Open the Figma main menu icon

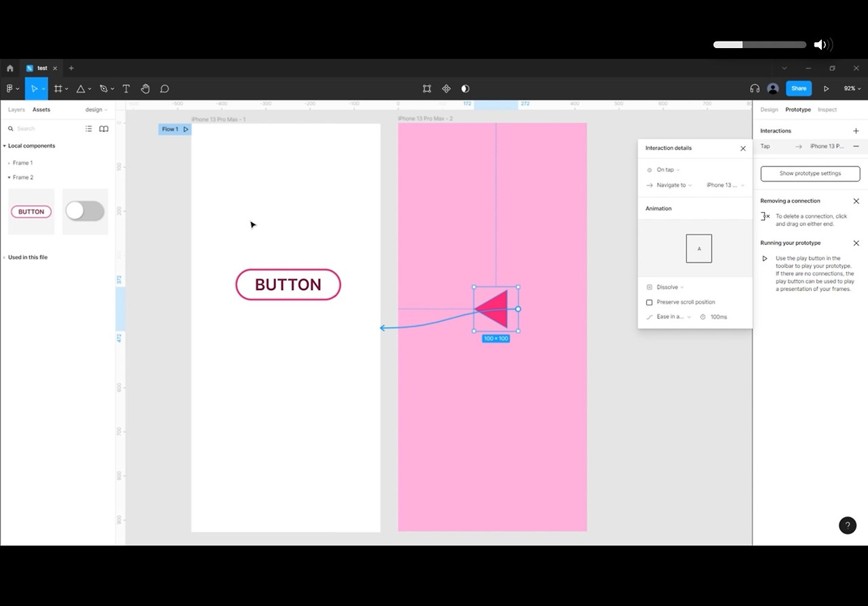pos(10,89)
